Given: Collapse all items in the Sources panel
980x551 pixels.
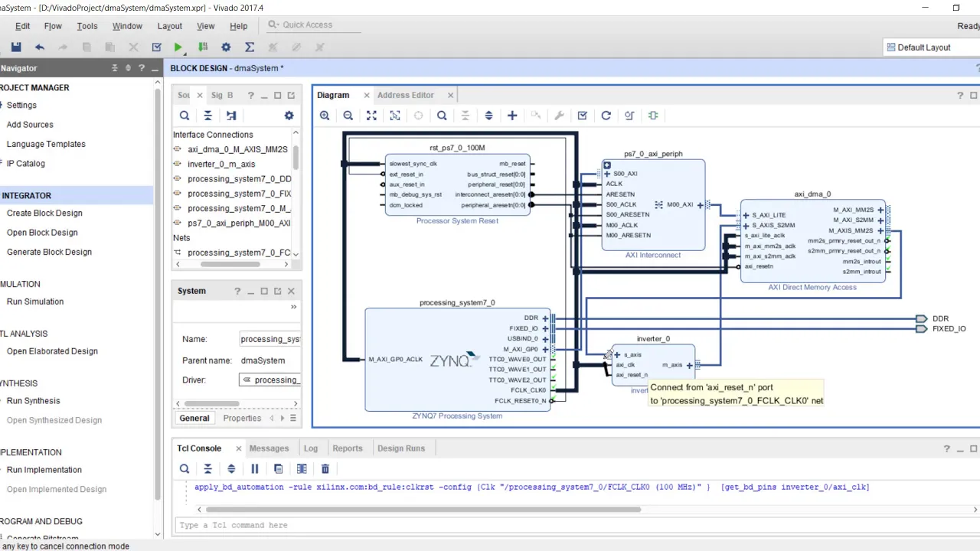Looking at the screenshot, I should (207, 116).
